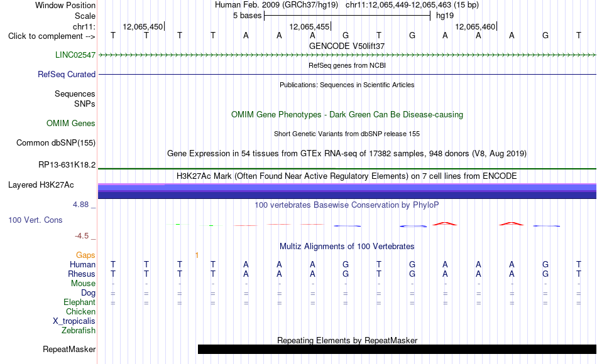Viewport: 597px width, 364px height.
Task: Click the Layered H3K27Ac signal band
Action: (x=347, y=191)
